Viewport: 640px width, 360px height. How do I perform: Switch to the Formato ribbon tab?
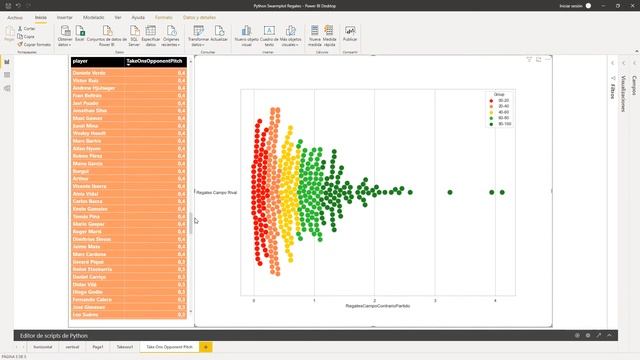click(164, 18)
